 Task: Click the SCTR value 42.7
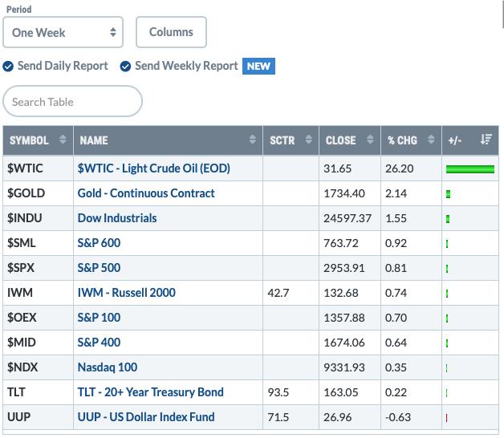point(278,293)
